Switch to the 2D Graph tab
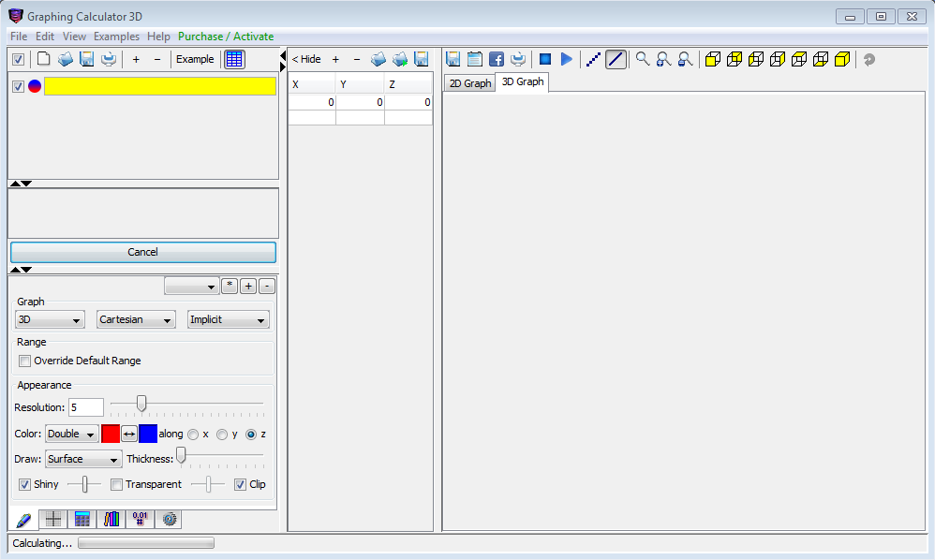Viewport: 935px width, 560px height. [x=468, y=81]
